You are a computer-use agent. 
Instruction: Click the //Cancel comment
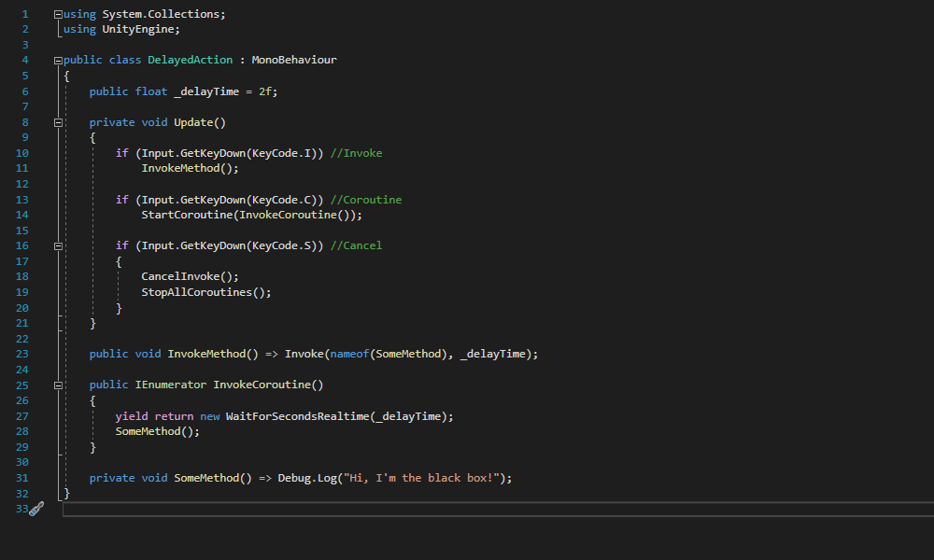(356, 245)
